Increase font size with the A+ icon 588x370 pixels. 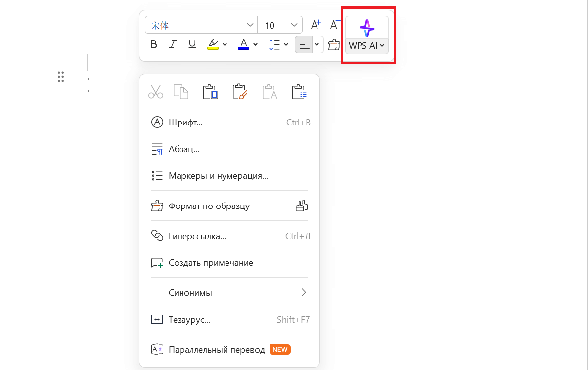(x=316, y=24)
